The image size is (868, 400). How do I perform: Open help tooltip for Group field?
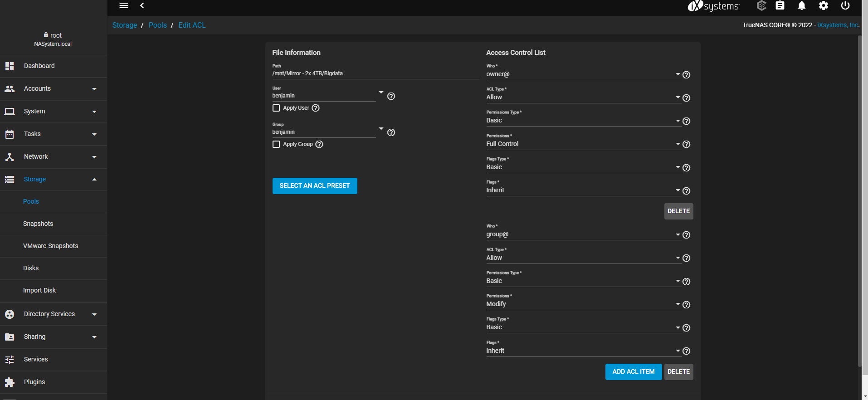(391, 132)
